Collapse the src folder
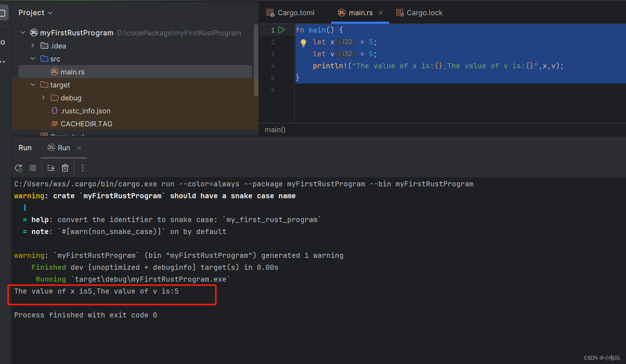This screenshot has width=626, height=364. [x=33, y=58]
